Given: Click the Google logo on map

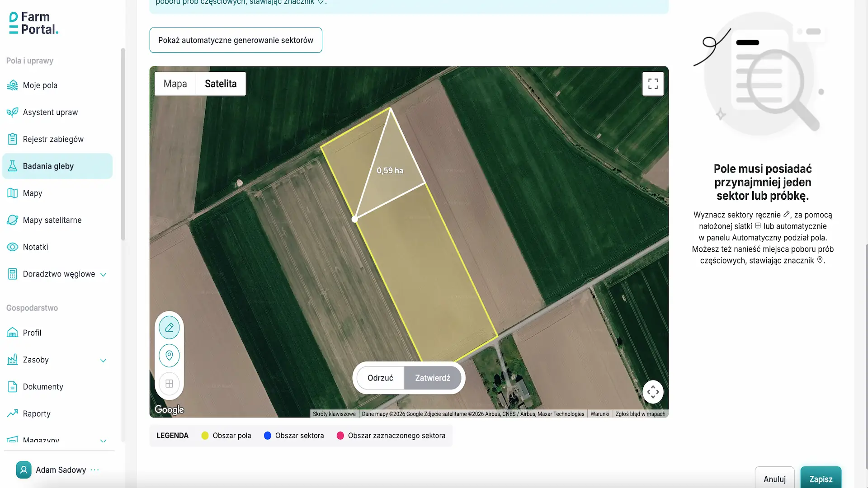Looking at the screenshot, I should (x=169, y=409).
